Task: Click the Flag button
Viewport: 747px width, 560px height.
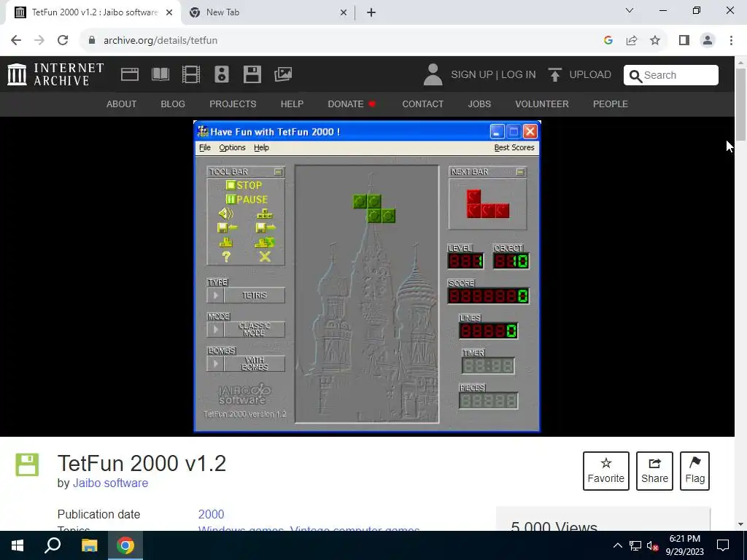Action: (694, 471)
